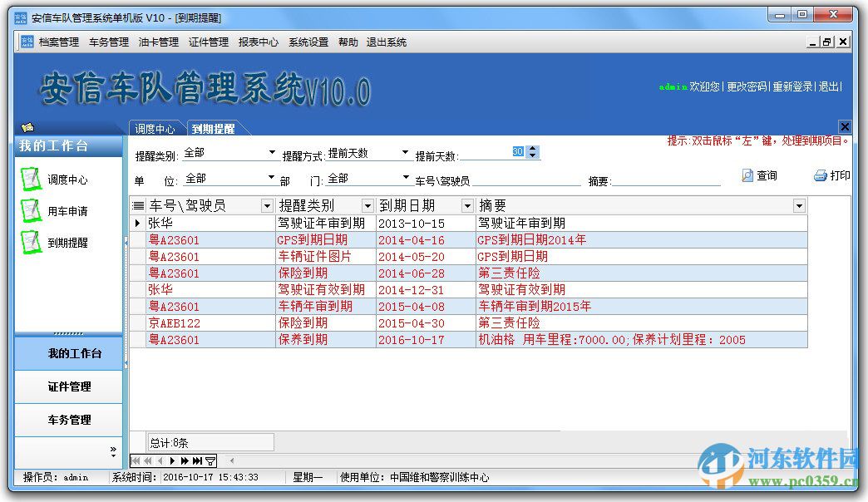Advance to next record in navigator

pyautogui.click(x=172, y=460)
